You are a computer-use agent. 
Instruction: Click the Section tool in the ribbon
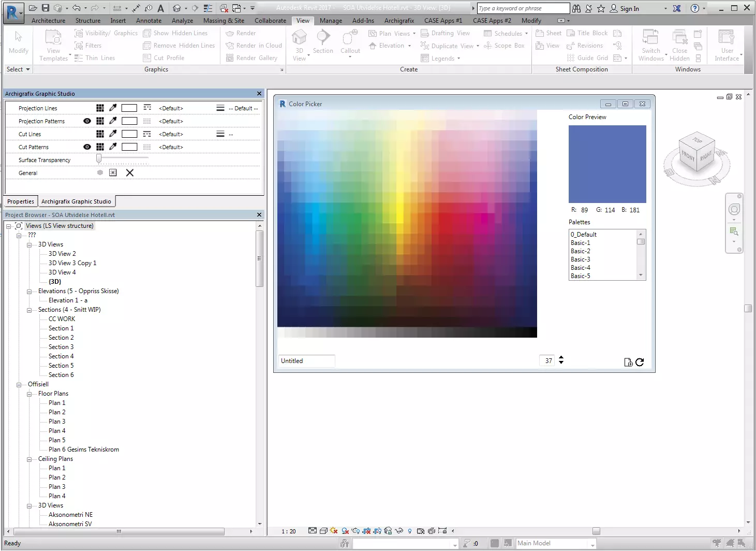click(323, 41)
